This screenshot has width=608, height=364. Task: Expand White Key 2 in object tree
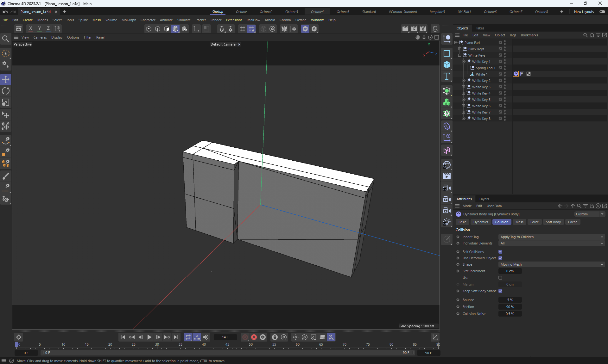[463, 81]
